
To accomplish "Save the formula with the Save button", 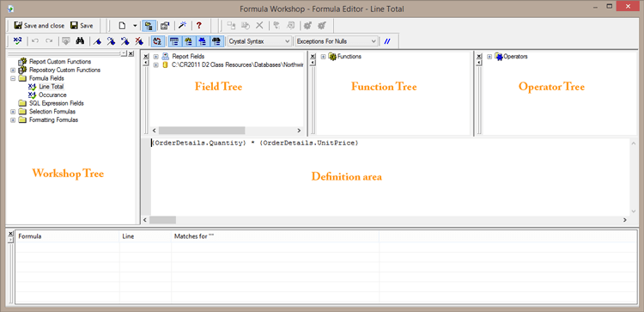I will click(x=82, y=26).
